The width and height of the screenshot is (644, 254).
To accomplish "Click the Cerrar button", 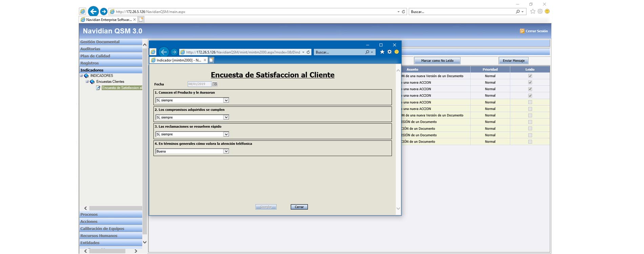I will (x=299, y=207).
